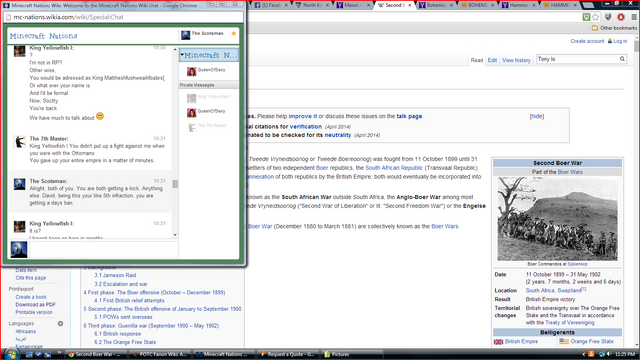Click the improve it link
The height and width of the screenshot is (360, 640).
[302, 116]
